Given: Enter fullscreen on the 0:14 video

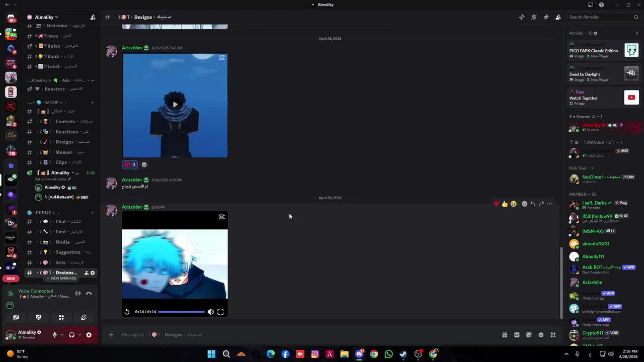Looking at the screenshot, I should [x=220, y=312].
